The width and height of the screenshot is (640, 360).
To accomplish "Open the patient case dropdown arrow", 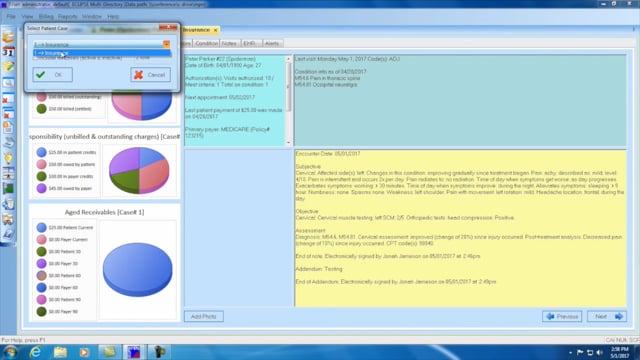I will pyautogui.click(x=167, y=44).
